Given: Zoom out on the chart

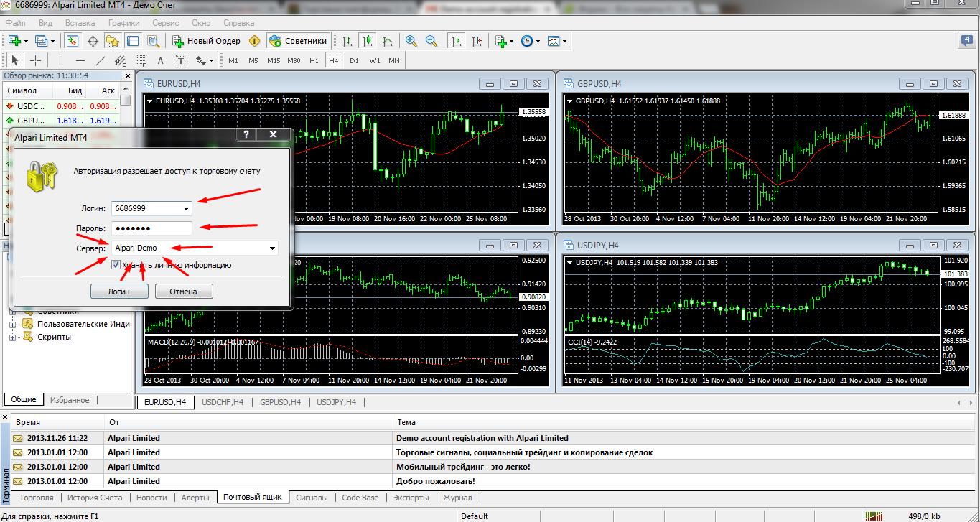Looking at the screenshot, I should pyautogui.click(x=431, y=41).
